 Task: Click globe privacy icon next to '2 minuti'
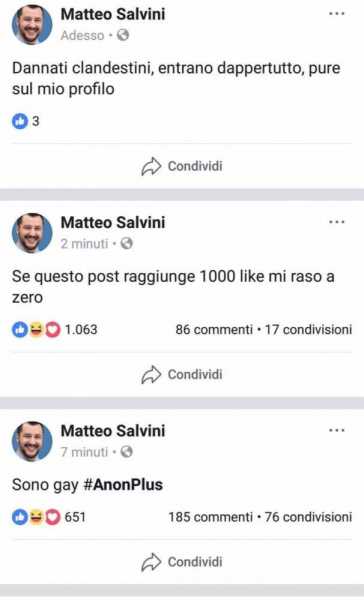click(127, 243)
